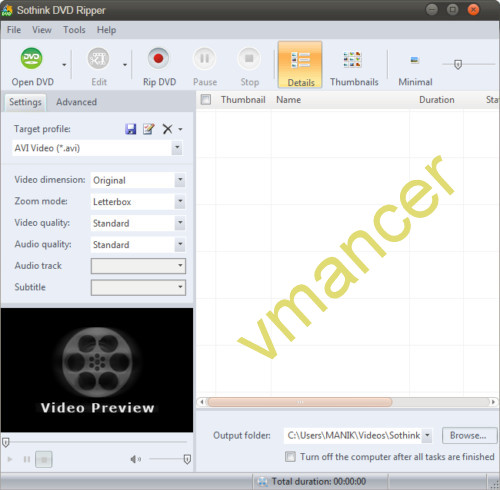The image size is (500, 490).
Task: Click the preview seek slider handle
Action: click(x=6, y=442)
